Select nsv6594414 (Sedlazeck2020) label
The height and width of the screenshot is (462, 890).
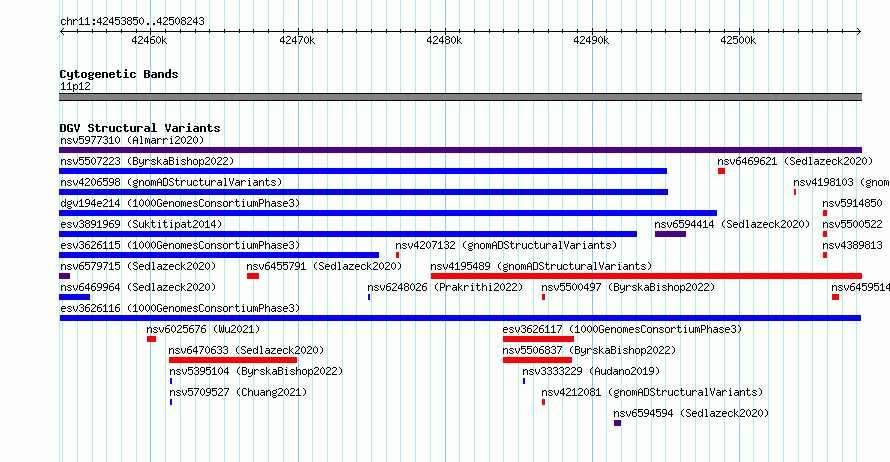[732, 224]
